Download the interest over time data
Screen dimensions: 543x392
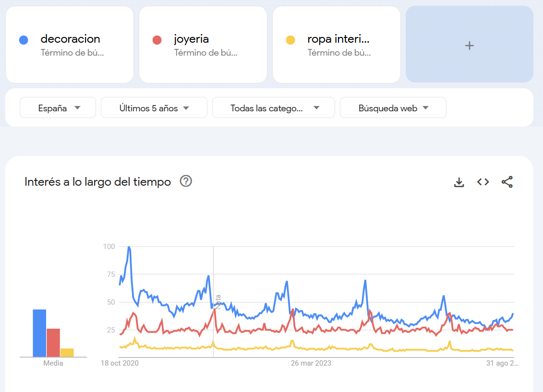click(x=459, y=182)
